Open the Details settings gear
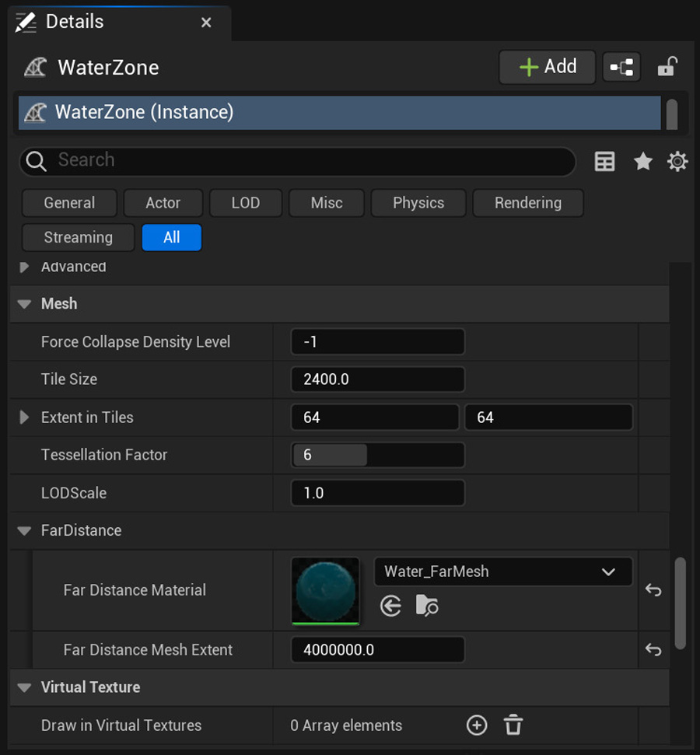This screenshot has width=700, height=755. [677, 161]
